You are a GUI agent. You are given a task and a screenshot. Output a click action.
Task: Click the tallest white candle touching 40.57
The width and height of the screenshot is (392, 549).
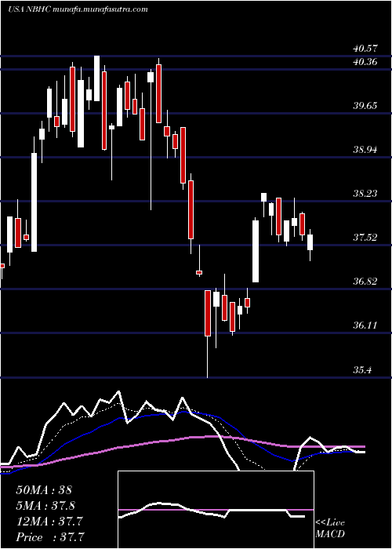click(x=96, y=78)
